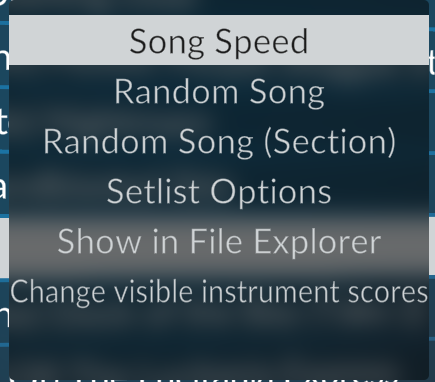
Task: Click Show in File Explorer
Action: tap(219, 241)
